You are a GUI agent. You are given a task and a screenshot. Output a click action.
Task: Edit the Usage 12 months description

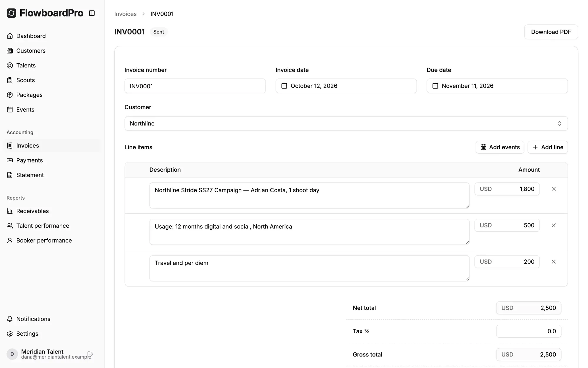(x=309, y=232)
